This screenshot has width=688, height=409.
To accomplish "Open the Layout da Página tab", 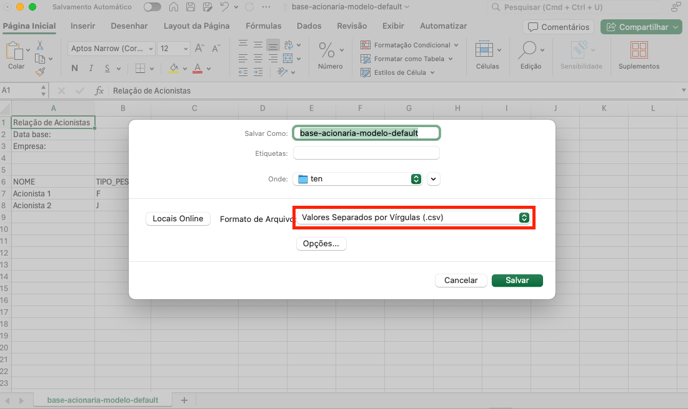I will [x=197, y=26].
